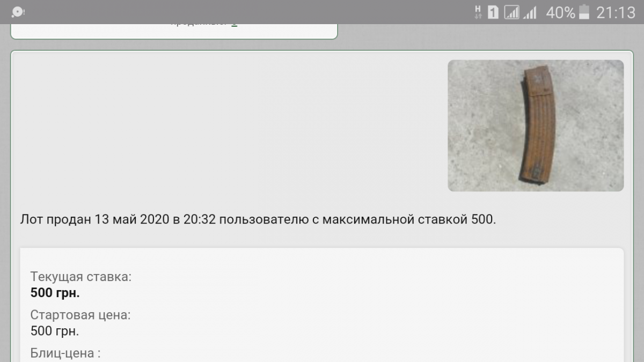The height and width of the screenshot is (362, 644).
Task: Follow the underlined link in top card
Action: (235, 24)
